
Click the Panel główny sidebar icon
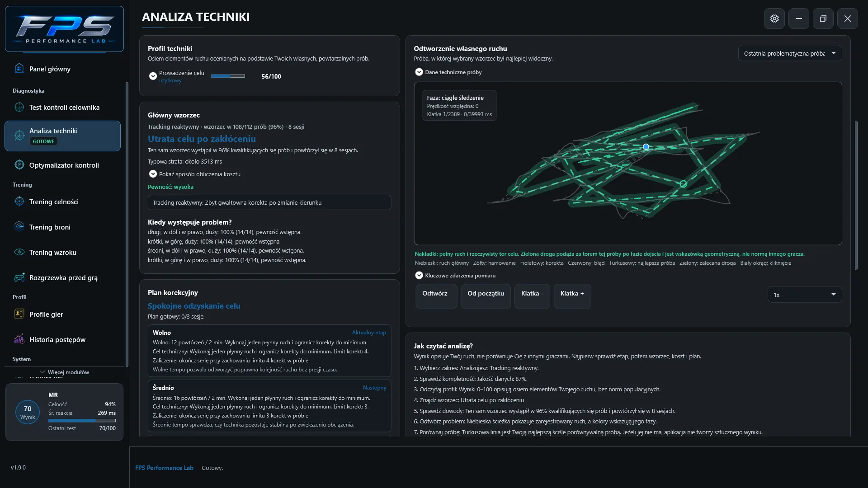19,69
